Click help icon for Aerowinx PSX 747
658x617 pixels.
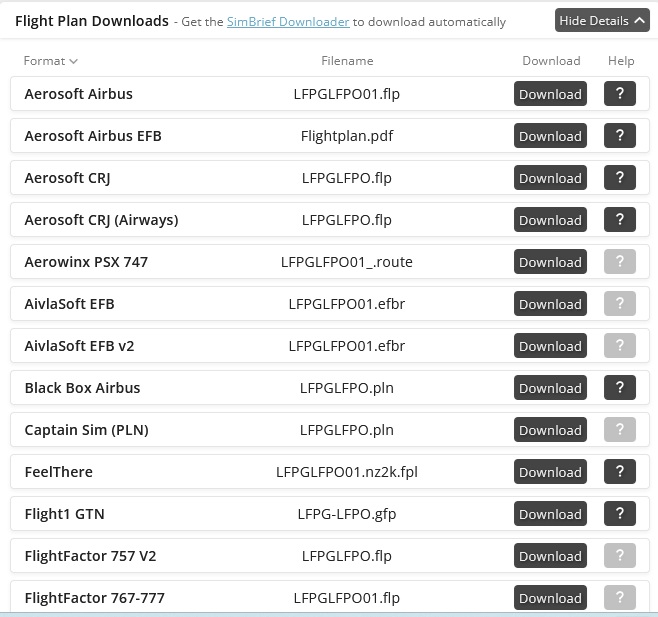coord(620,262)
